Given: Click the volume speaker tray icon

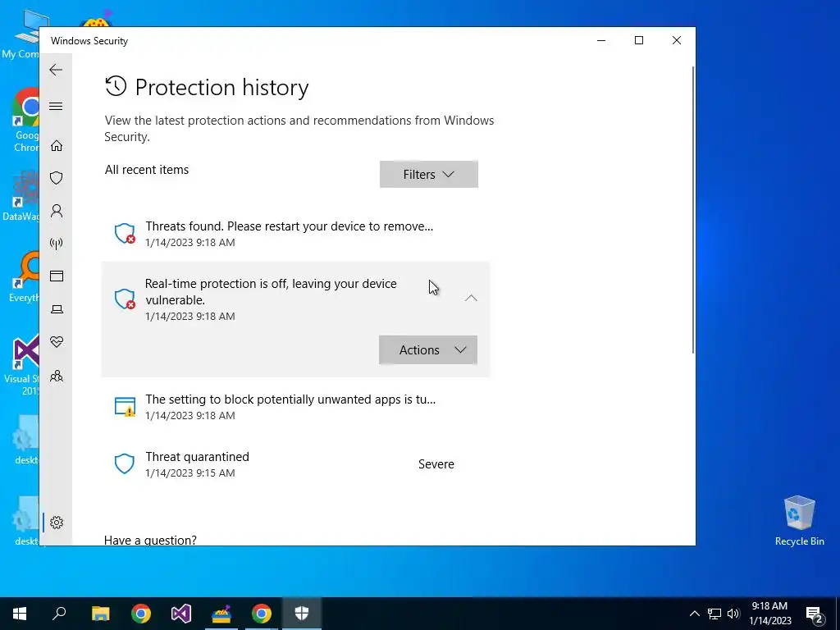Looking at the screenshot, I should (733, 614).
